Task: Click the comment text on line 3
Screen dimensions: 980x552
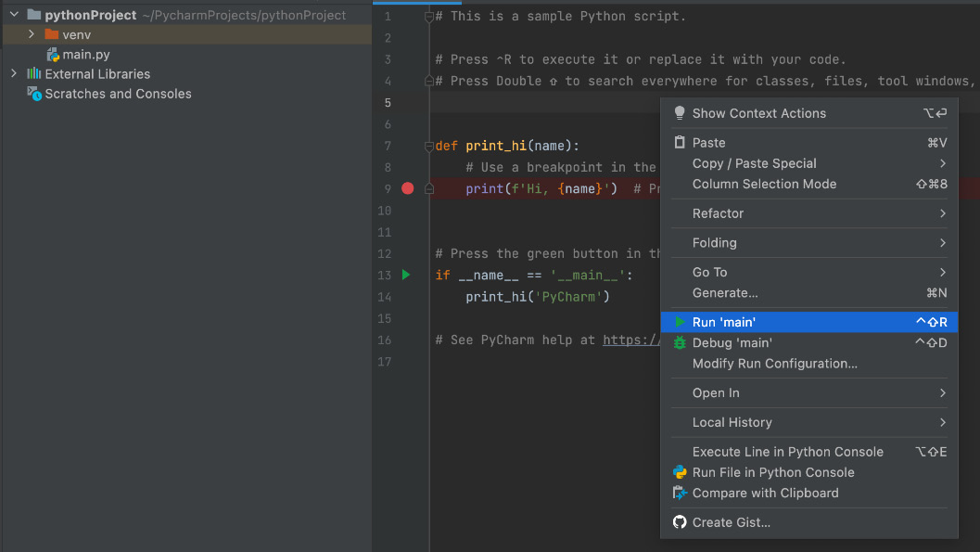Action: (x=641, y=59)
